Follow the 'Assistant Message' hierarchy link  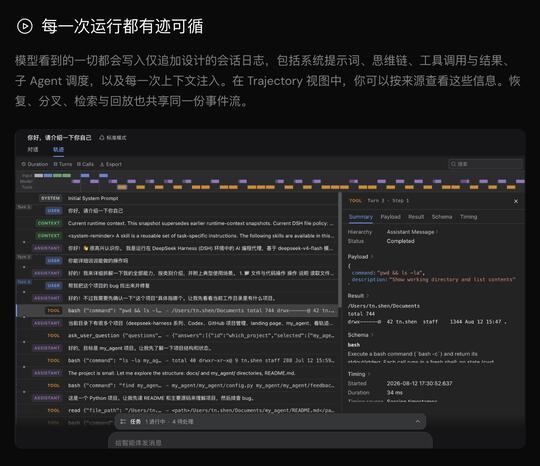(412, 232)
